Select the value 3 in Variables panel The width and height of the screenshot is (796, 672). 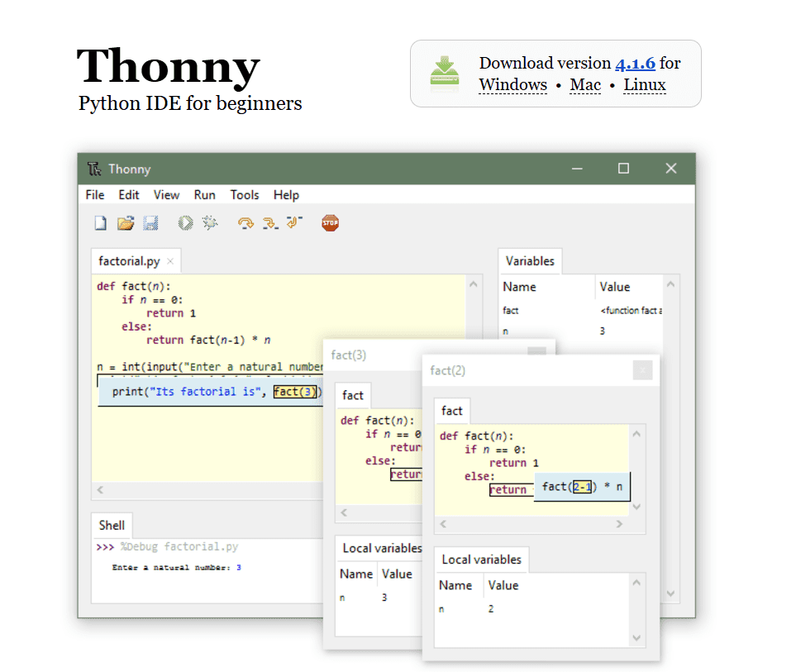coord(602,331)
